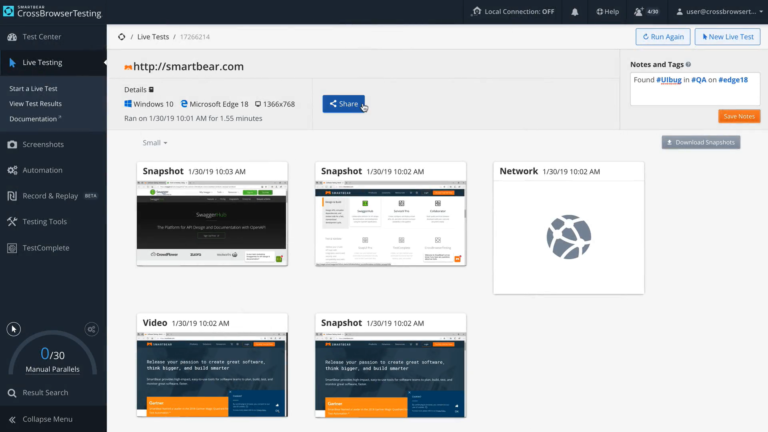Click the manual parallels cursor icon
Screen dimensions: 768x432
click(x=13, y=329)
